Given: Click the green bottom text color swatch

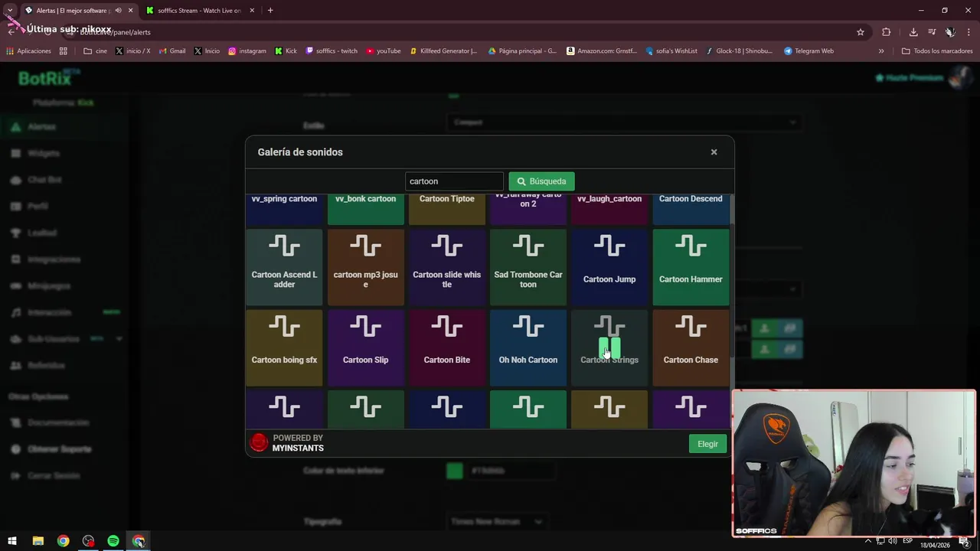Looking at the screenshot, I should tap(455, 471).
